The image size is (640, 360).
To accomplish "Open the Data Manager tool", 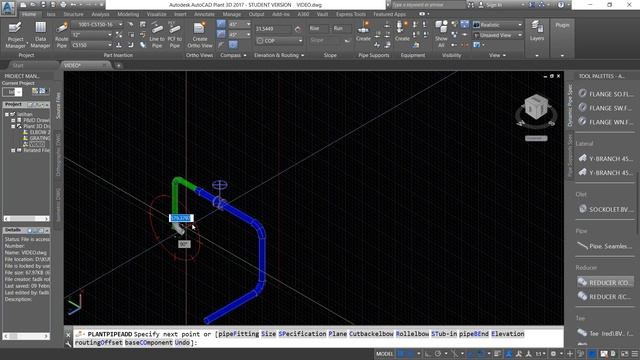I will click(40, 35).
